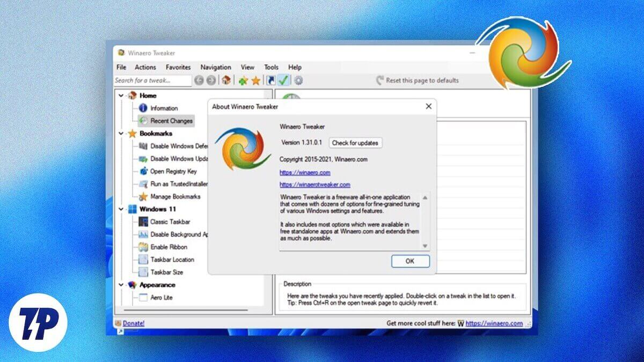
Task: Open the Navigation menu
Action: pos(216,67)
